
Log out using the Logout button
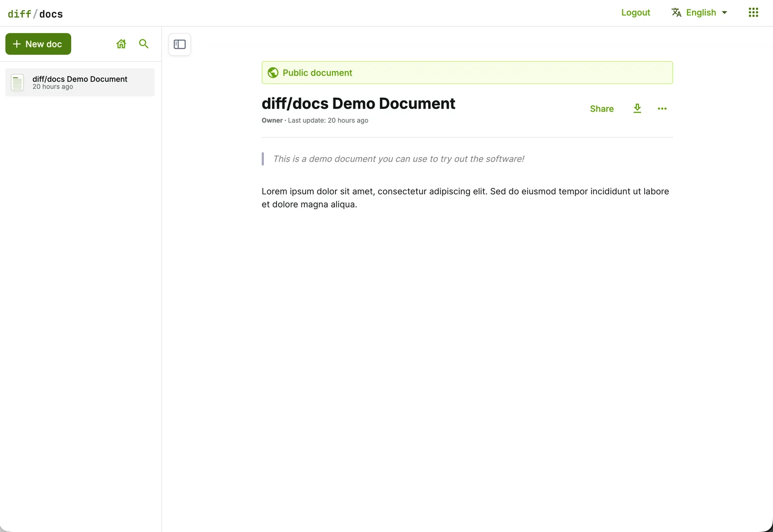(635, 12)
